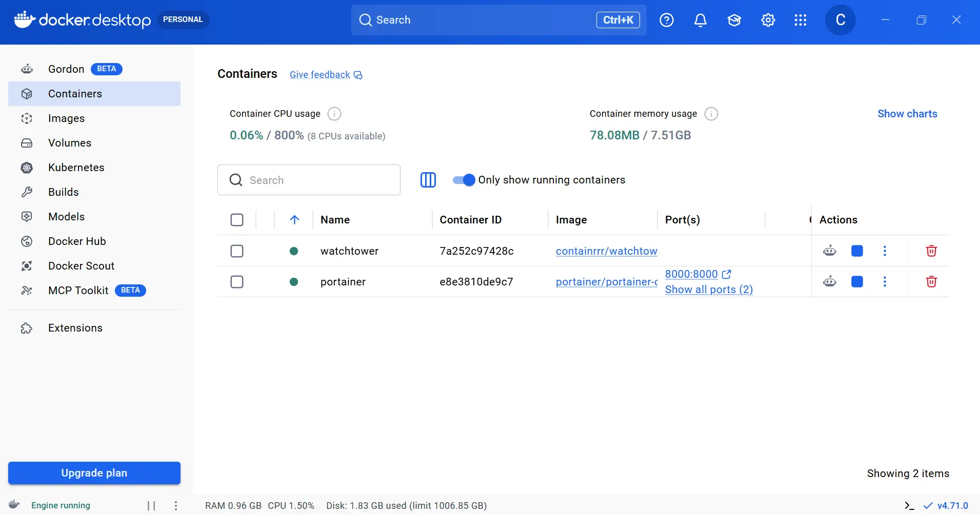The width and height of the screenshot is (980, 515).
Task: Pause Docker engine from status bar
Action: pyautogui.click(x=151, y=506)
